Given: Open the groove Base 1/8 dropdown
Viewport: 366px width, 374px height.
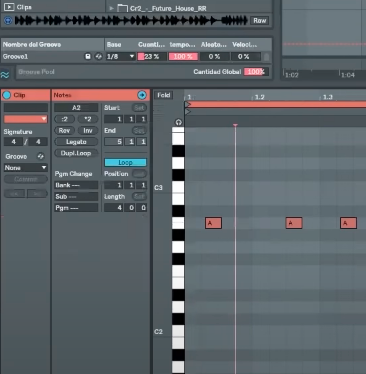Looking at the screenshot, I should [120, 56].
